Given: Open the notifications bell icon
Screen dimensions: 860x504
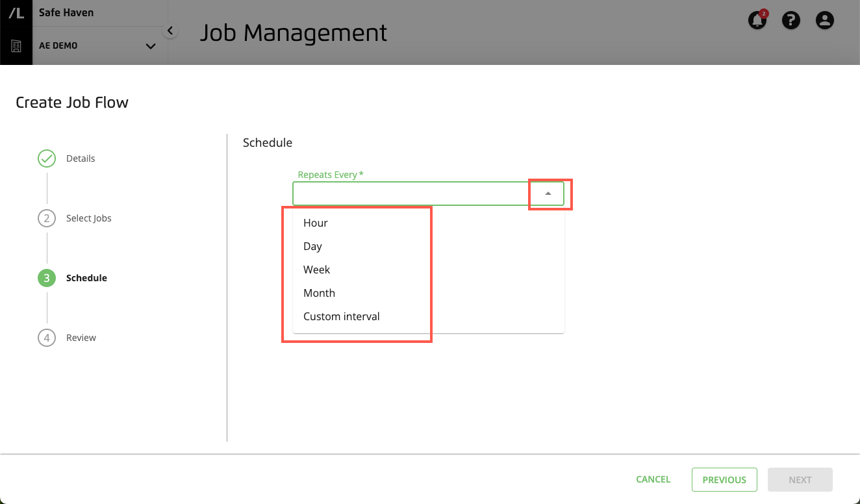Looking at the screenshot, I should tap(757, 20).
